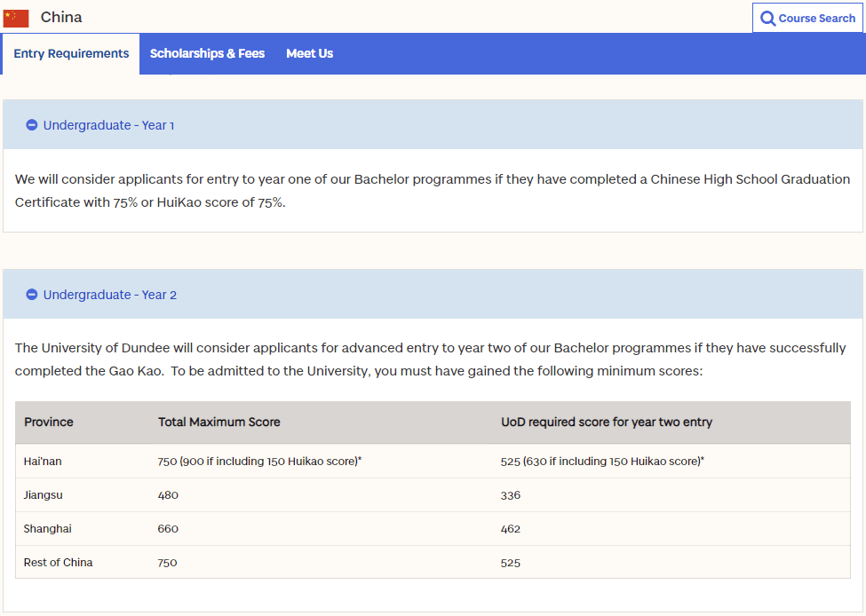This screenshot has width=866, height=616.
Task: Click the Province column header
Action: click(x=49, y=423)
